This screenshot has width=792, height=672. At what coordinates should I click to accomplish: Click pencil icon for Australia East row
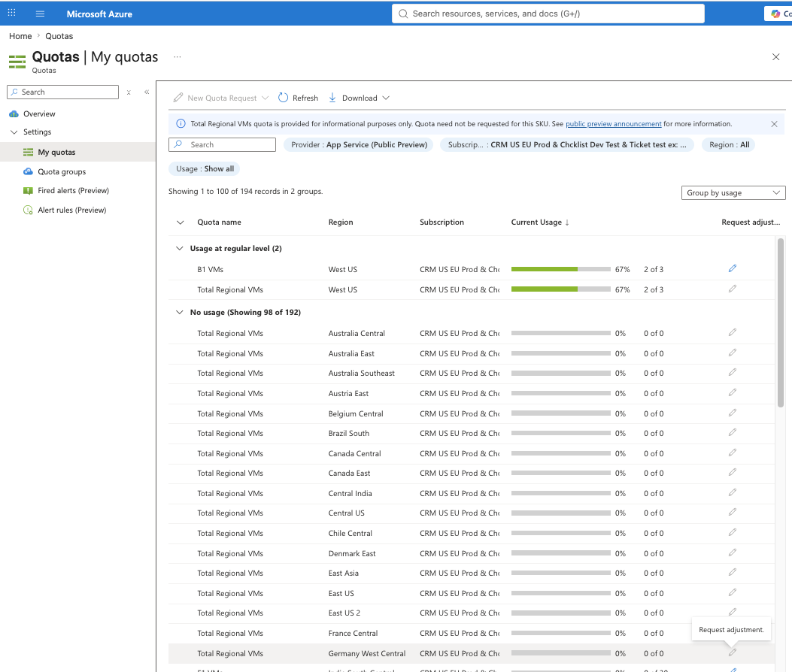(733, 353)
